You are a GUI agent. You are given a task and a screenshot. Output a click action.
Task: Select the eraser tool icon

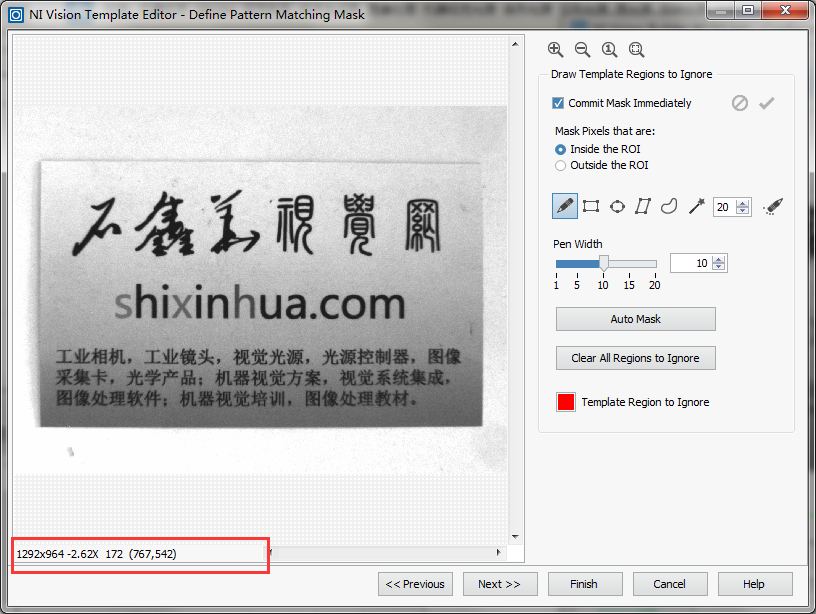[772, 206]
